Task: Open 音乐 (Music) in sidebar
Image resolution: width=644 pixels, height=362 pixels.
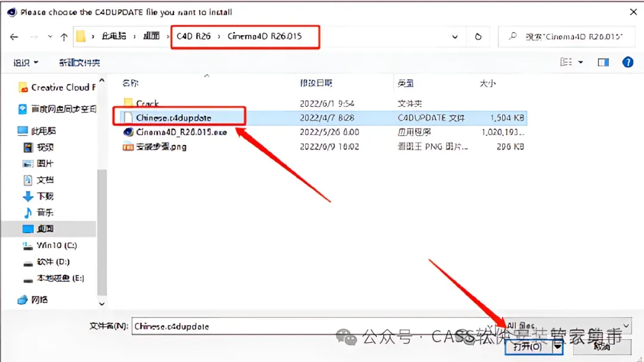Action: tap(38, 212)
